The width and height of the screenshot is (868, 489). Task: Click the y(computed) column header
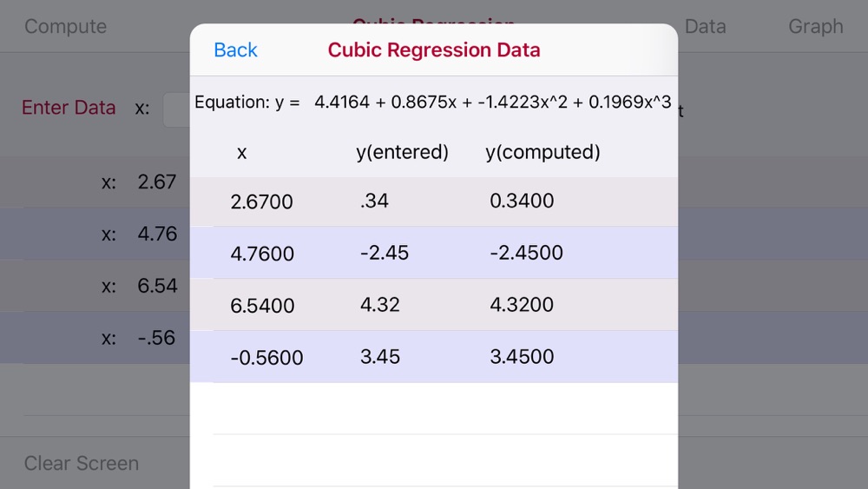coord(542,152)
